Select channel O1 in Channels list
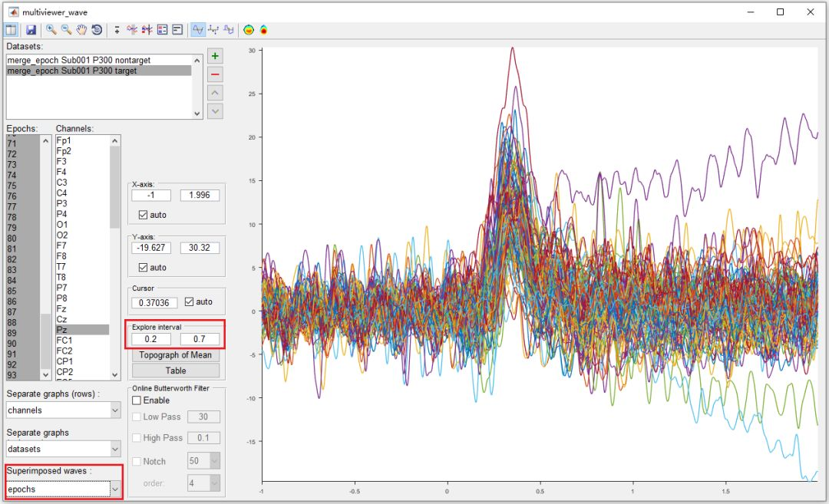This screenshot has width=829, height=504. point(82,225)
